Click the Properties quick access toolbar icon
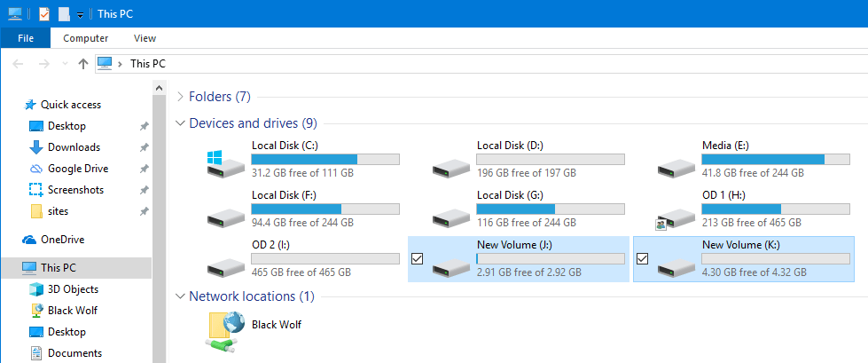868x363 pixels. pos(43,14)
